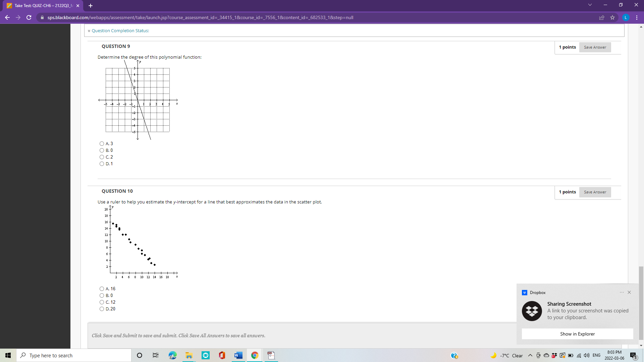The image size is (644, 362).
Task: Open Chrome tab search dropdown arrow
Action: pyautogui.click(x=590, y=5)
